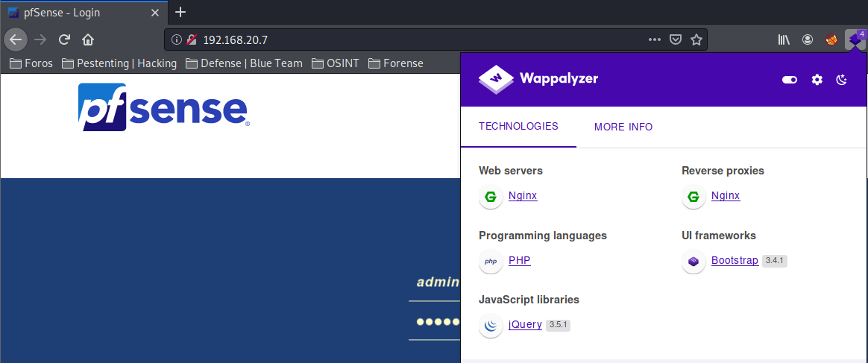This screenshot has height=363, width=868.
Task: Open the Bootstrap link
Action: 735,260
